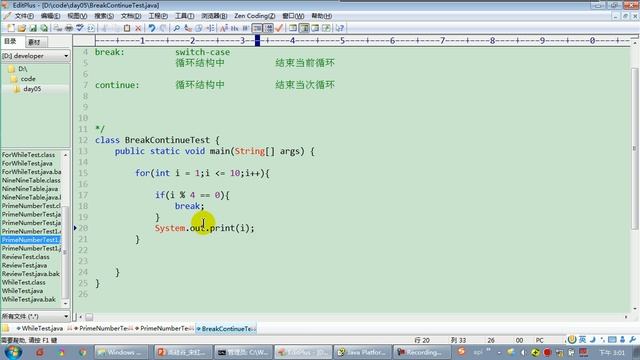Switch to the Java Platform taskbar button
640x360 pixels.
point(362,352)
